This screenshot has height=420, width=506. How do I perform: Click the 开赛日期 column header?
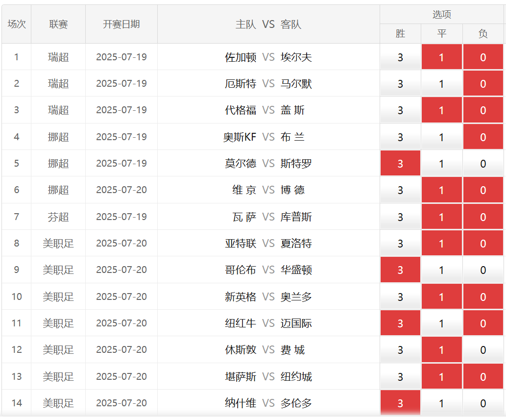pos(121,24)
